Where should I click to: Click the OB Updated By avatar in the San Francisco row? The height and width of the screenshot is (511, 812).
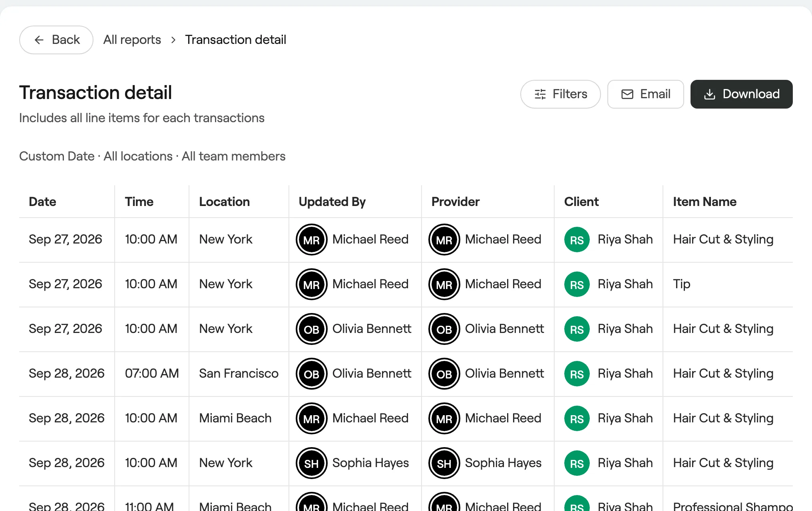[312, 374]
